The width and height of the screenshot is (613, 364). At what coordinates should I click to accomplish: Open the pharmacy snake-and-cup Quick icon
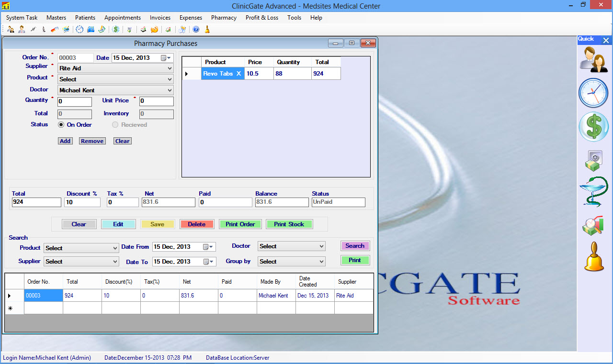593,192
